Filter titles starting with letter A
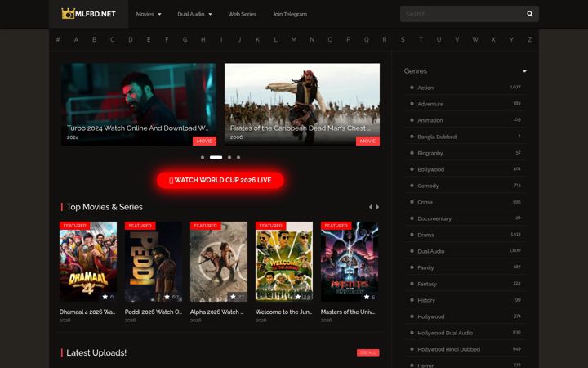Screen dimensions: 588x368 tap(76, 39)
